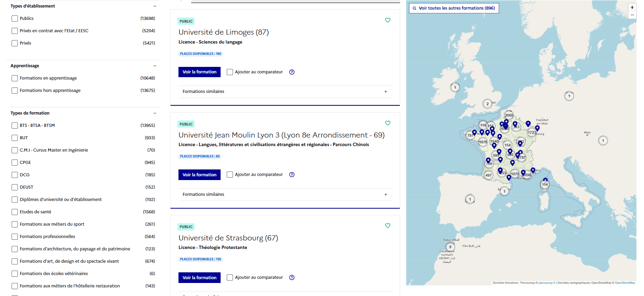Screen dimensions: 644x296
Task: Collapse the Types d'établissement section
Action: click(155, 6)
